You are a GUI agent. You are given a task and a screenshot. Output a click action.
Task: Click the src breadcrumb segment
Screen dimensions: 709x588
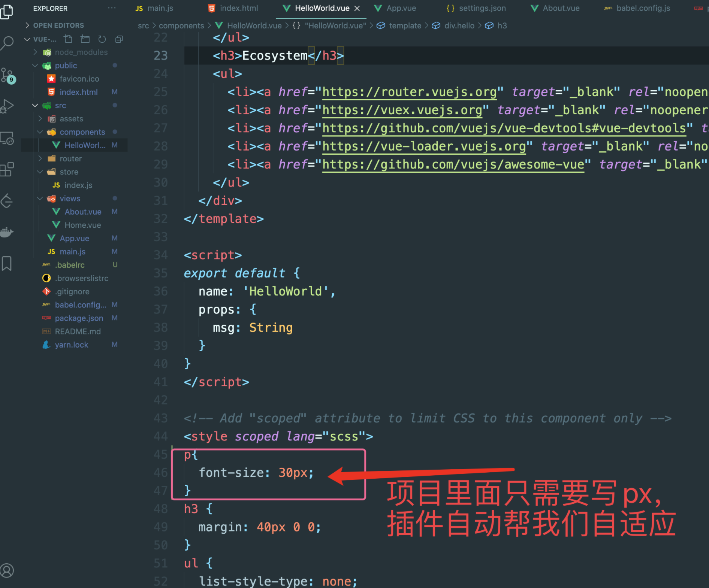click(143, 25)
